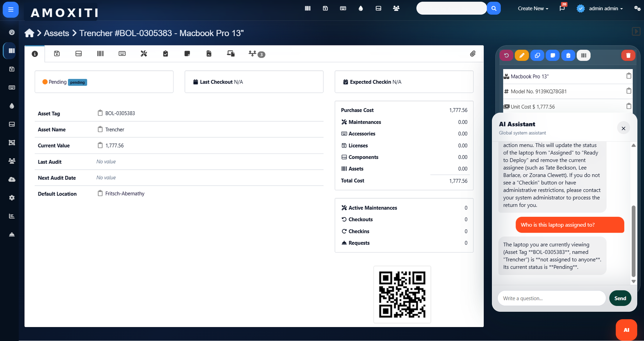Click the orange pencil edit button
The height and width of the screenshot is (341, 644).
point(522,55)
